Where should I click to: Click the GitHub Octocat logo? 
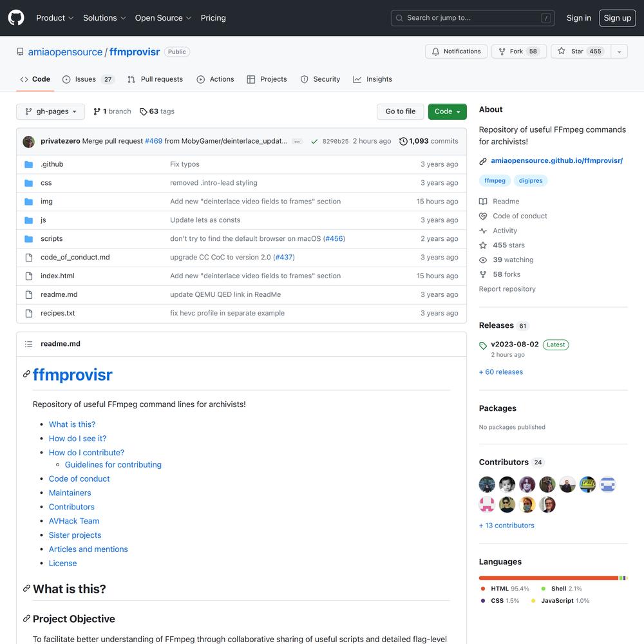16,17
